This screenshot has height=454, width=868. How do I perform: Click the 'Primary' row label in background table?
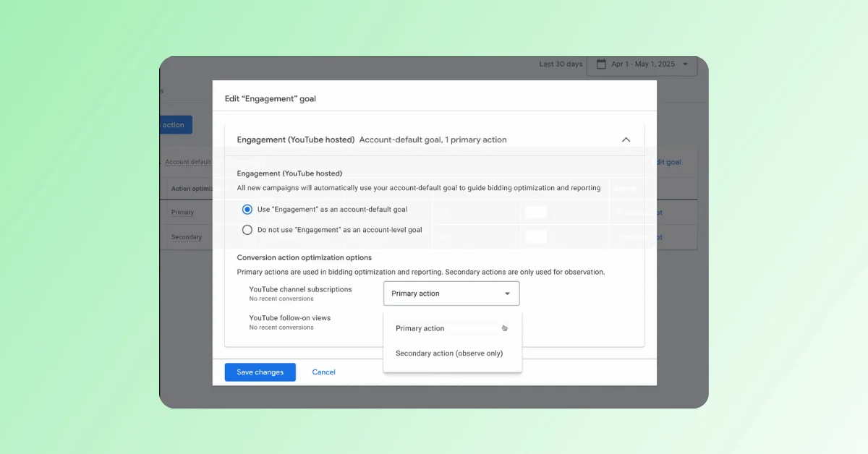tap(182, 213)
